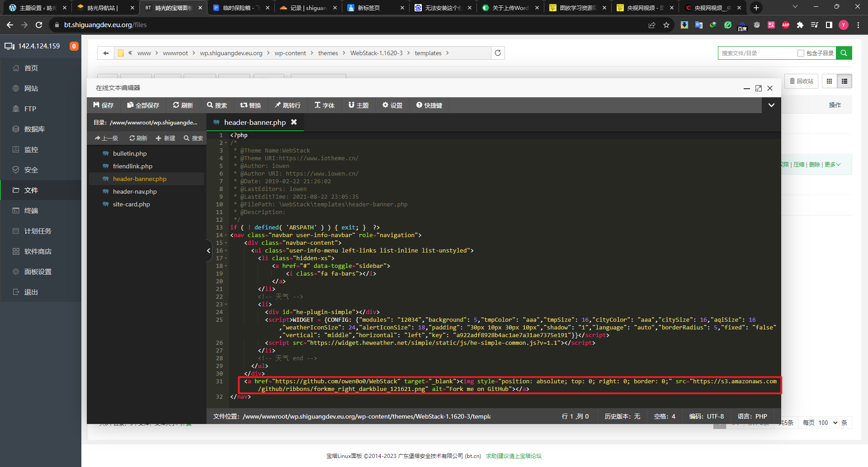Open the 搜索 search tool in top toolbar
Screen dimensions: 868x467
(217, 105)
